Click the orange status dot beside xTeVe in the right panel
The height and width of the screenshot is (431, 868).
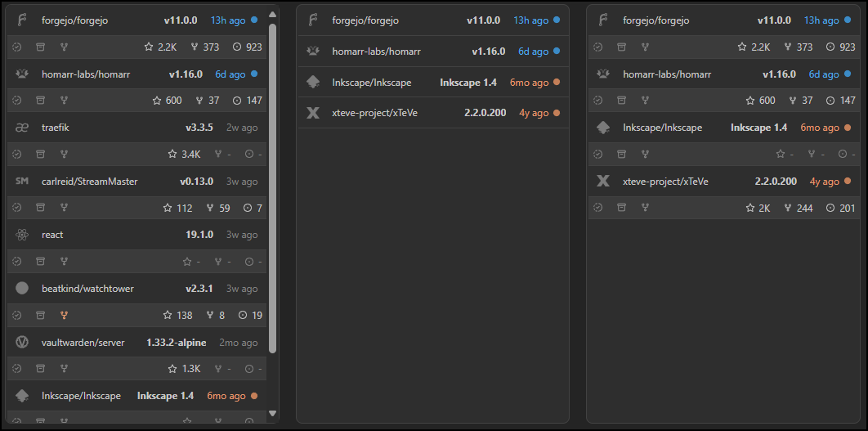tap(848, 182)
